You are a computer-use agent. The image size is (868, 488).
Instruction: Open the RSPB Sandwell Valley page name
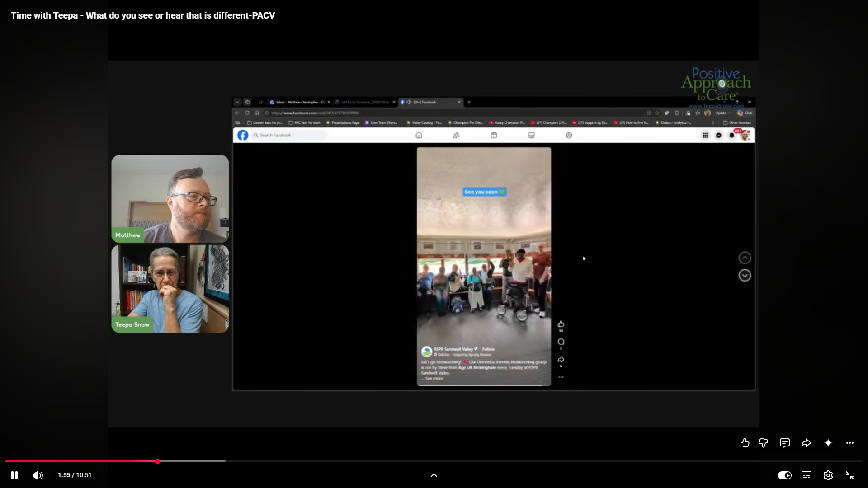point(453,349)
